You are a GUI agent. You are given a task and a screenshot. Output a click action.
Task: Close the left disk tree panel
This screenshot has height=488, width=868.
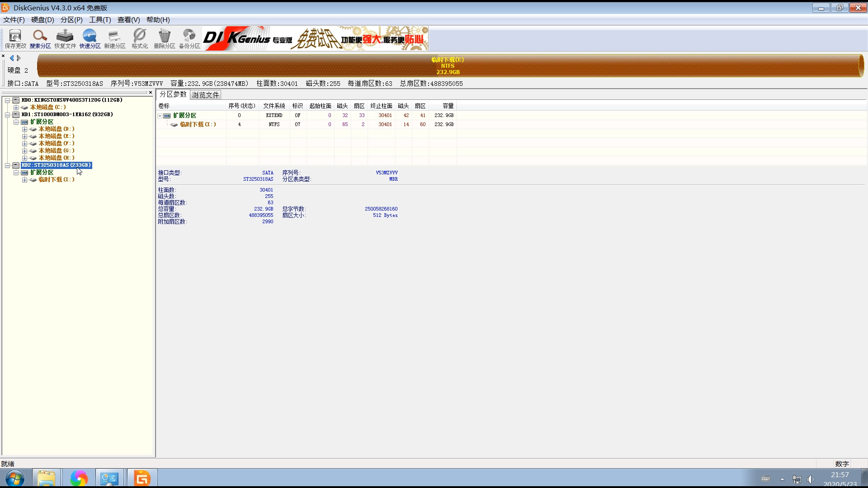coord(151,93)
